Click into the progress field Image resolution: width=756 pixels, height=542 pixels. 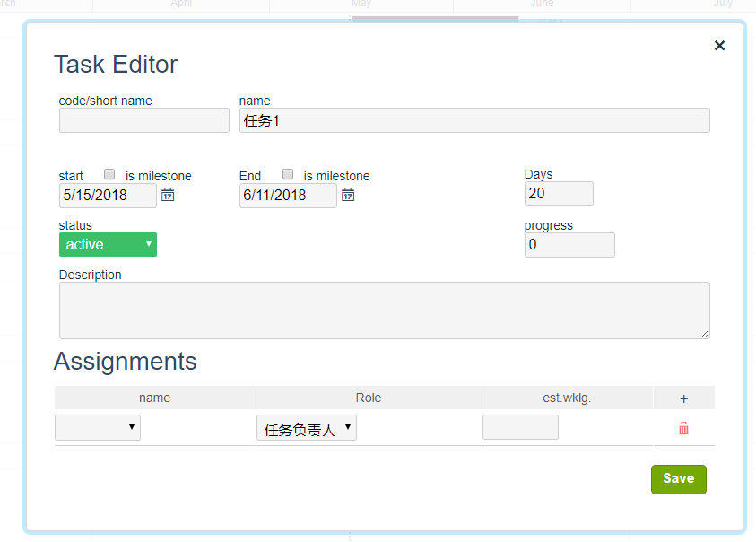click(x=569, y=245)
